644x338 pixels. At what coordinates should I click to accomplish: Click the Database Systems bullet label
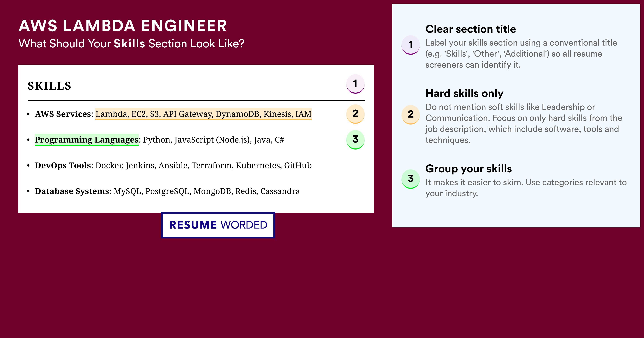pos(72,191)
